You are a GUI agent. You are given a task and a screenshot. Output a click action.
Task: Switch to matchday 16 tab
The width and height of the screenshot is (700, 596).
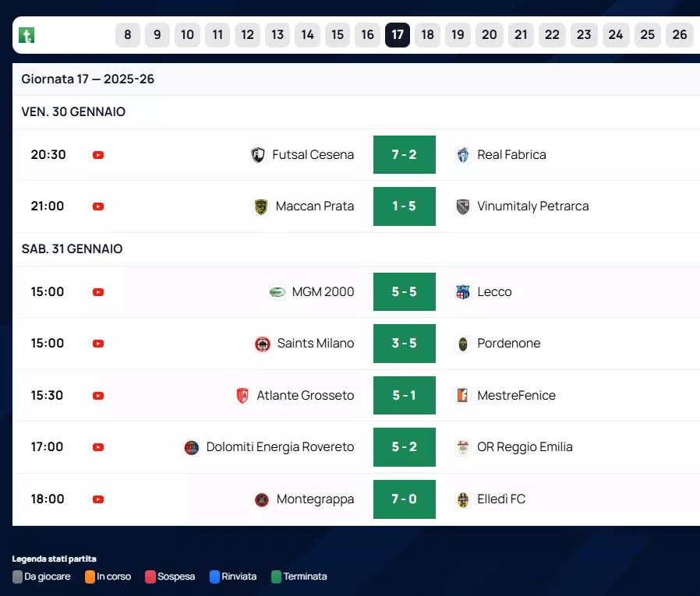pyautogui.click(x=367, y=35)
